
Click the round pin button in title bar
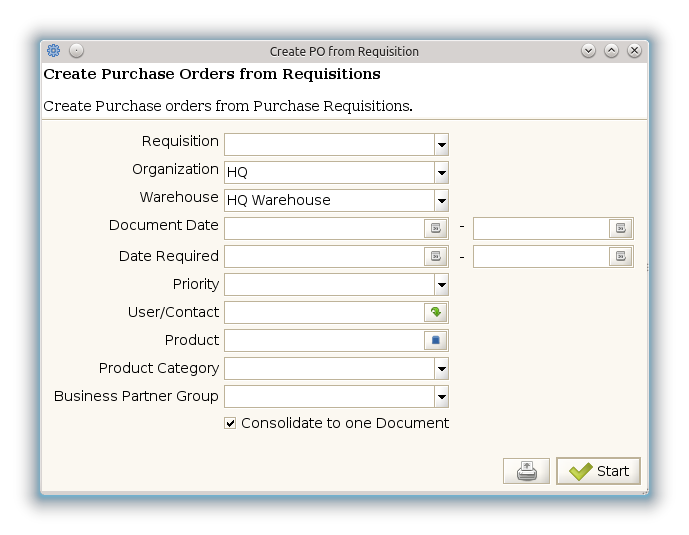(x=77, y=51)
